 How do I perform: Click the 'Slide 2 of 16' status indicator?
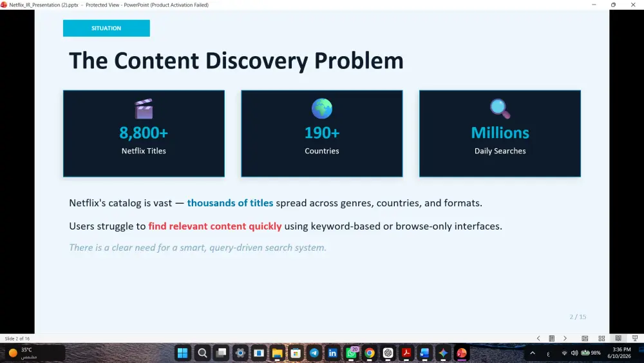(x=17, y=338)
